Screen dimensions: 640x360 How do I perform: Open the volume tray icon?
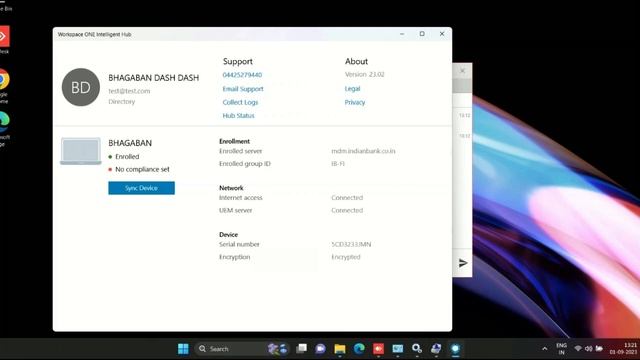588,349
